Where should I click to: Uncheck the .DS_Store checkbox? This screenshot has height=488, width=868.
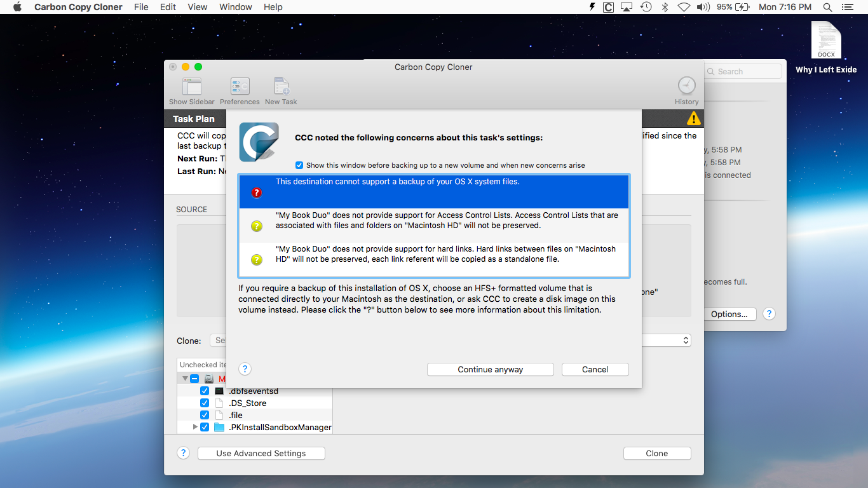click(x=205, y=403)
